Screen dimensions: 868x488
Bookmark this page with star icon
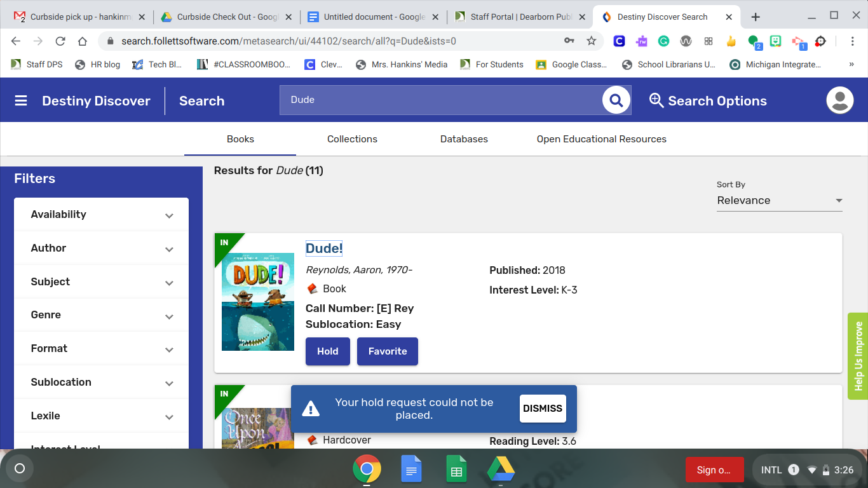tap(592, 41)
